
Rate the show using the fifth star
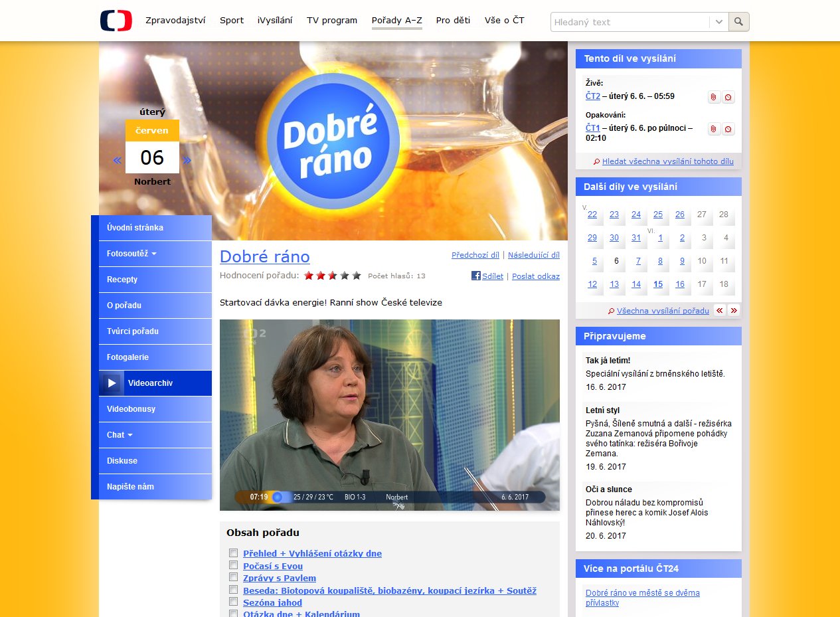click(x=357, y=274)
